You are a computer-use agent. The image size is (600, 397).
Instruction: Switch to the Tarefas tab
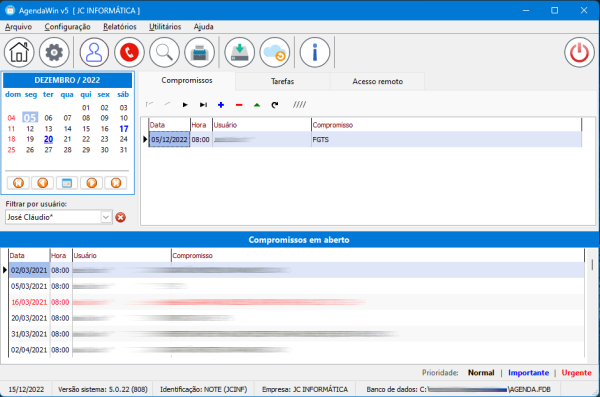(282, 81)
